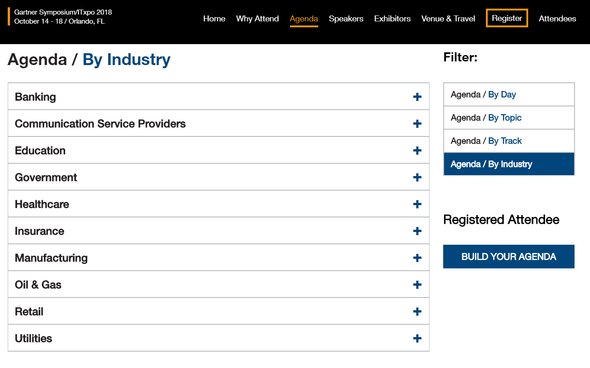Open the Attendees menu item
This screenshot has height=368, width=590.
pos(557,18)
